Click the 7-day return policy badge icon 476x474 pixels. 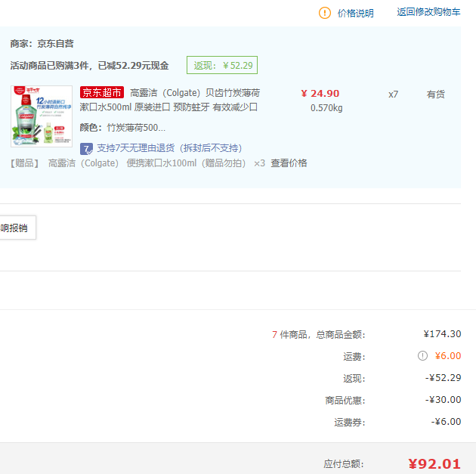coord(86,148)
